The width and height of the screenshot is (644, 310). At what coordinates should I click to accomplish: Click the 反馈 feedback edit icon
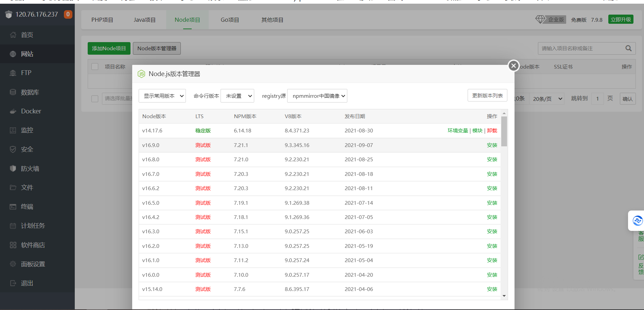click(x=641, y=257)
